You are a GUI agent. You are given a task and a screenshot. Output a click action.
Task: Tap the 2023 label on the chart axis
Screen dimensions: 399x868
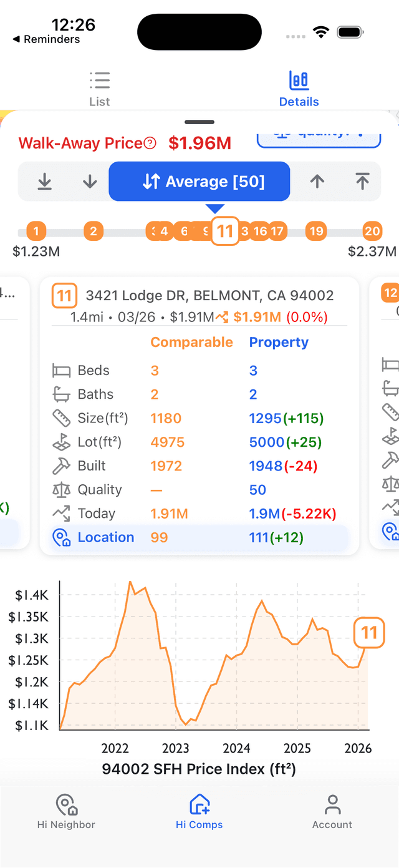point(175,748)
